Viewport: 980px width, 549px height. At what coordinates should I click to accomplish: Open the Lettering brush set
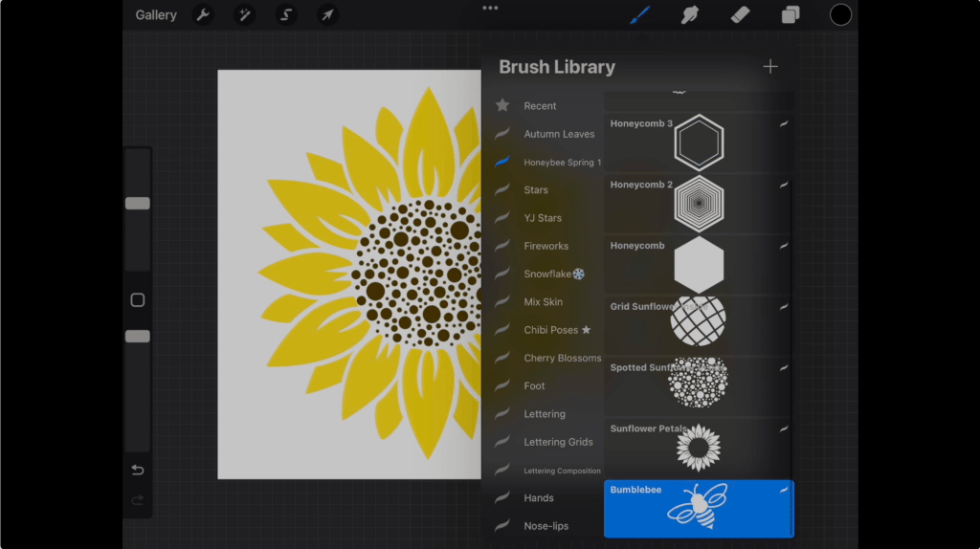(545, 414)
